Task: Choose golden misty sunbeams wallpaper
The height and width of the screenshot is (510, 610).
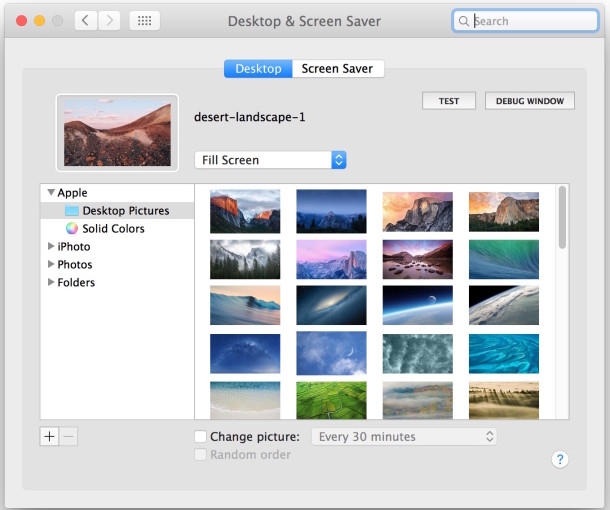Action: (504, 400)
